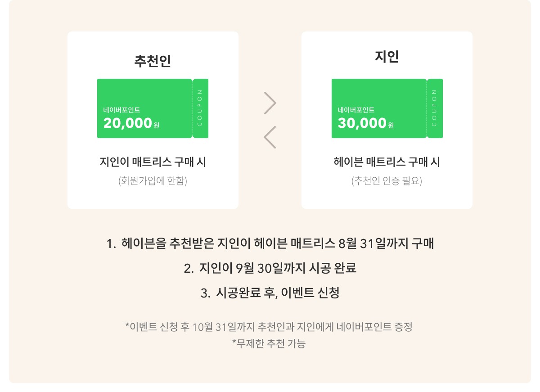The image size is (540, 392).
Task: Click the right-pointing chevron arrow
Action: click(x=270, y=103)
